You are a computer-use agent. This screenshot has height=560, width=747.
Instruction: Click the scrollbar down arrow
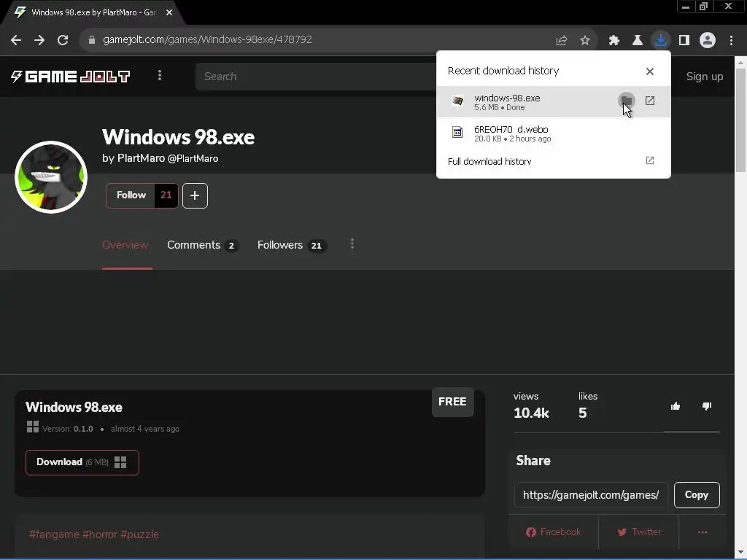(741, 553)
